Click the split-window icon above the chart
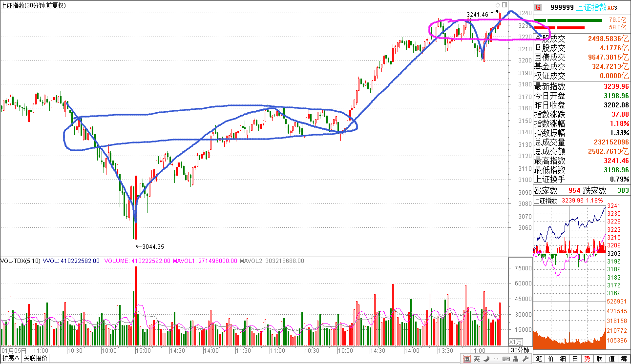The width and height of the screenshot is (631, 364). coord(504,5)
